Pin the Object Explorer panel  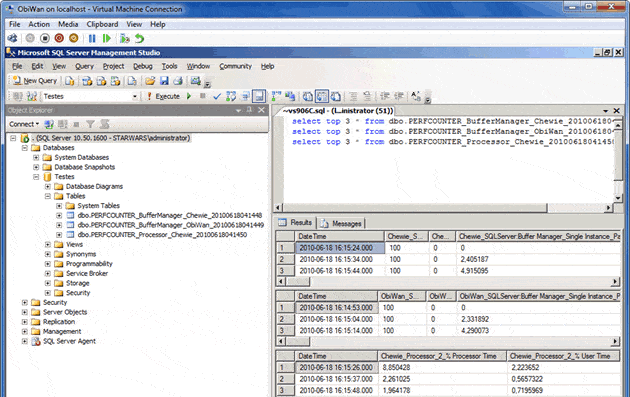click(x=249, y=110)
